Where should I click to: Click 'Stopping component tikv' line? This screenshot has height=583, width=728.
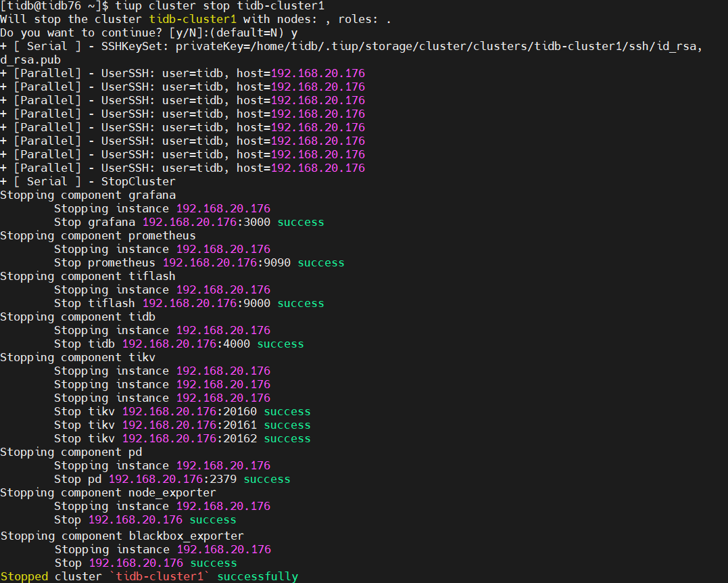78,357
